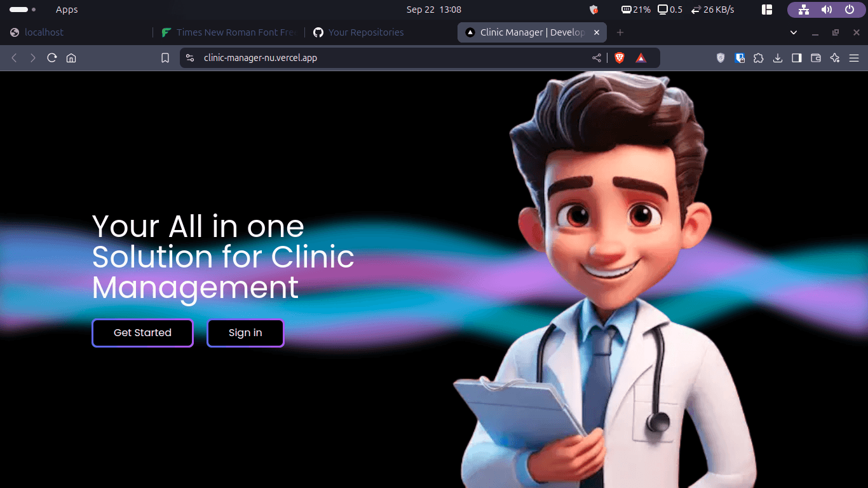Click the Brave Shields lion icon

coord(620,58)
